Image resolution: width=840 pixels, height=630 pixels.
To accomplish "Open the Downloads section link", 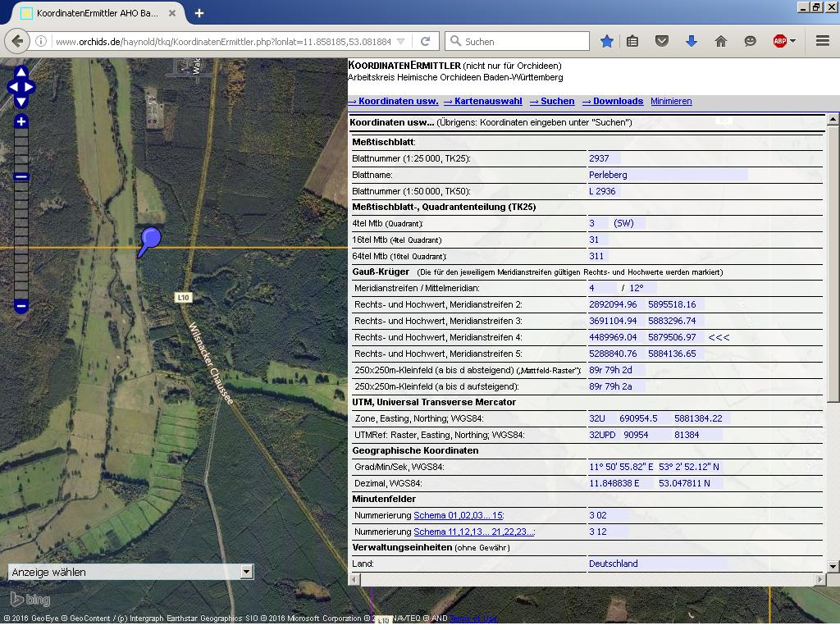I will pyautogui.click(x=612, y=101).
